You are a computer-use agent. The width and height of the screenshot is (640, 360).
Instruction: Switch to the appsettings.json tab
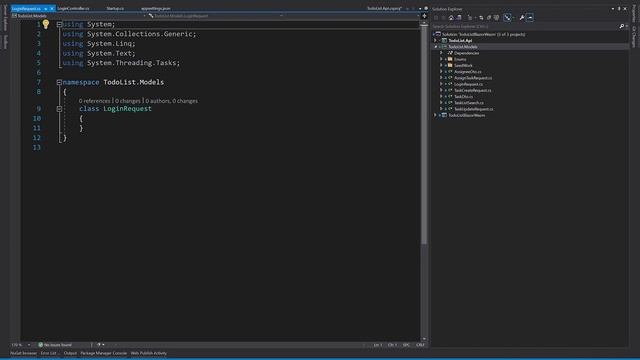[156, 9]
